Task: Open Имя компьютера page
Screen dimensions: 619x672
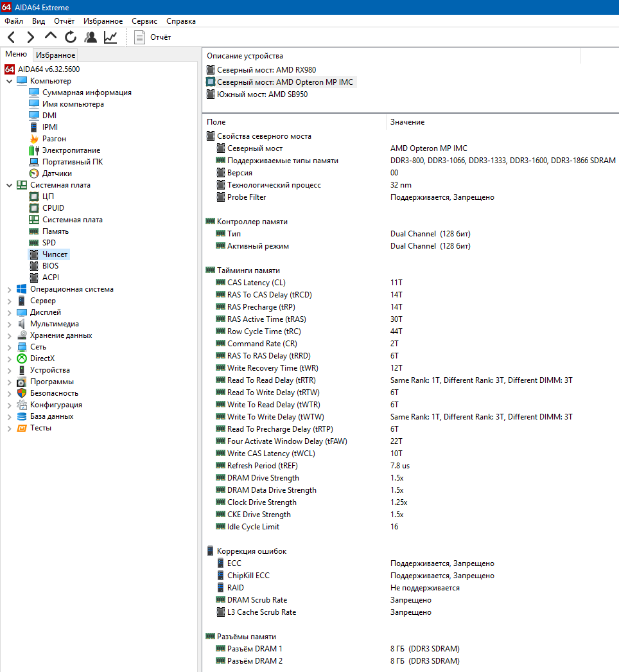Action: coord(73,104)
